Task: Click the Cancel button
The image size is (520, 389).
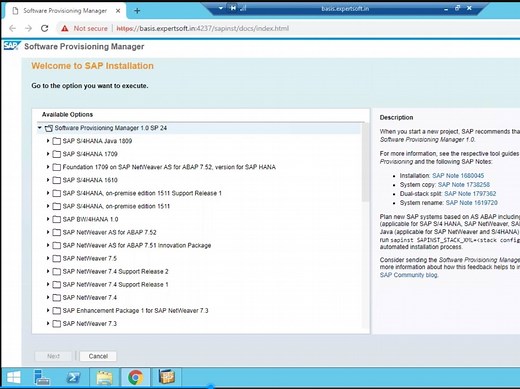Action: 98,356
